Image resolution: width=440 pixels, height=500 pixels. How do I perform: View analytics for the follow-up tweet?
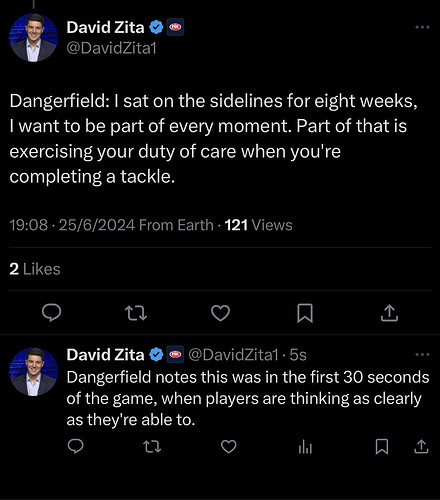tap(305, 447)
